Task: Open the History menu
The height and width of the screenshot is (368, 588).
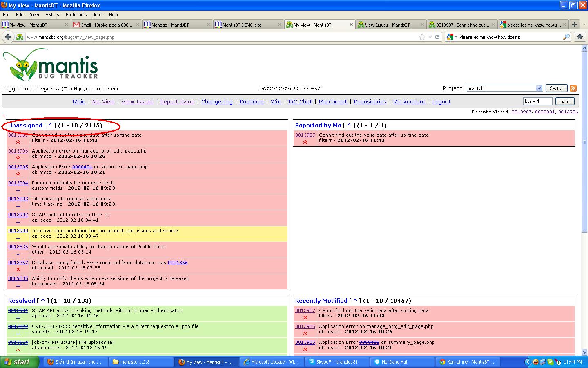Action: tap(52, 15)
